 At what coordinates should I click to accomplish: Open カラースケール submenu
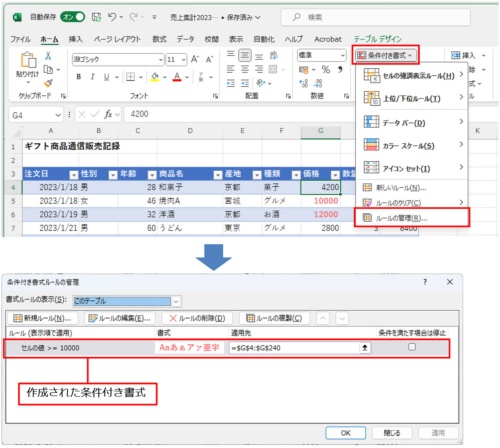412,145
